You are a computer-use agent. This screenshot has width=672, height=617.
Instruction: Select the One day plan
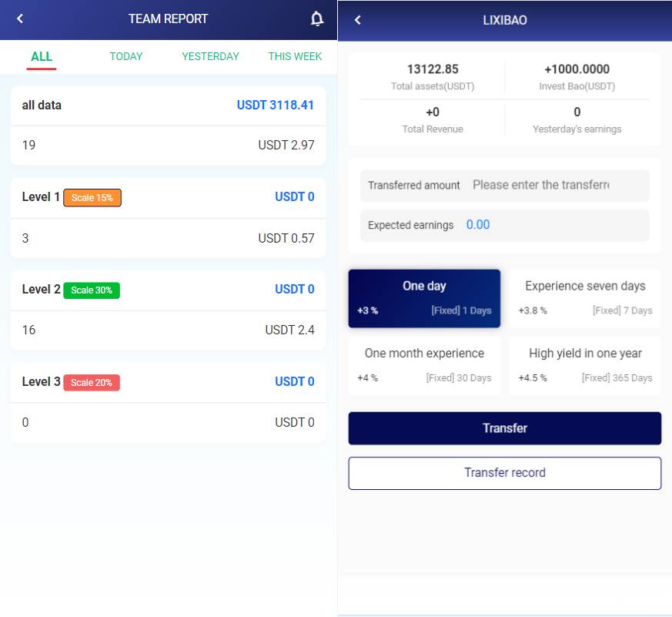click(424, 298)
